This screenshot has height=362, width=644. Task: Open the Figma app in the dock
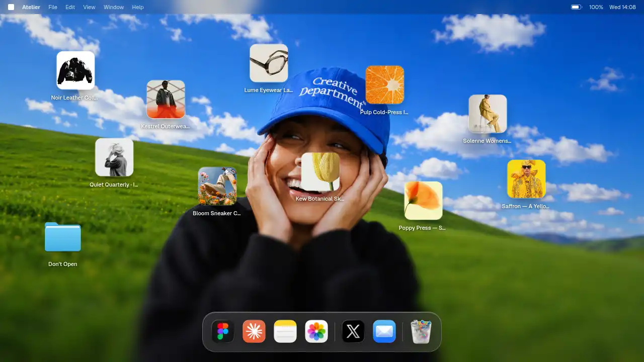(x=223, y=332)
